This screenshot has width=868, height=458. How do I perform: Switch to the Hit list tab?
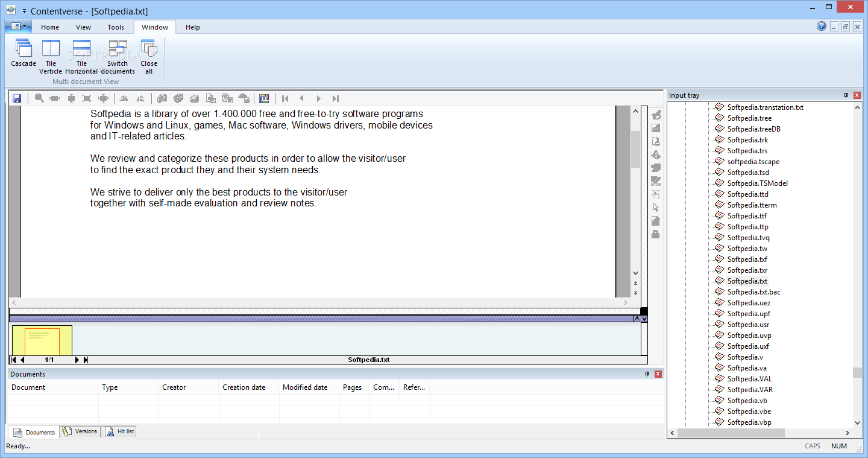click(x=119, y=431)
